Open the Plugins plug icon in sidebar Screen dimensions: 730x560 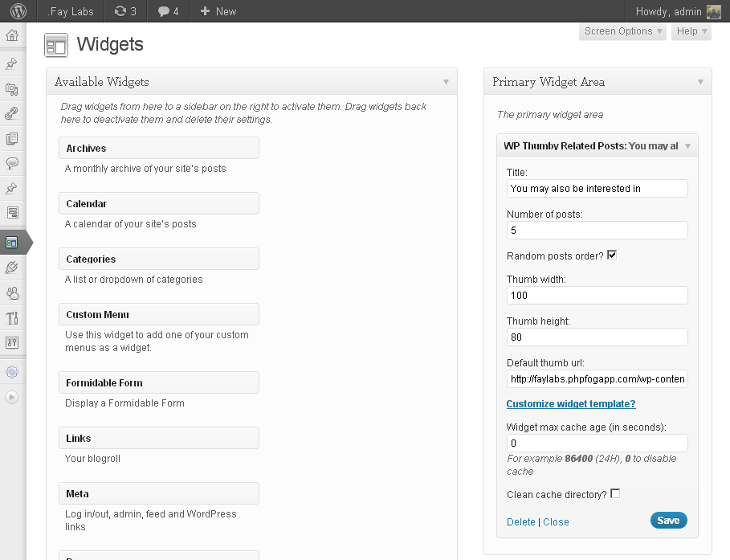11,268
